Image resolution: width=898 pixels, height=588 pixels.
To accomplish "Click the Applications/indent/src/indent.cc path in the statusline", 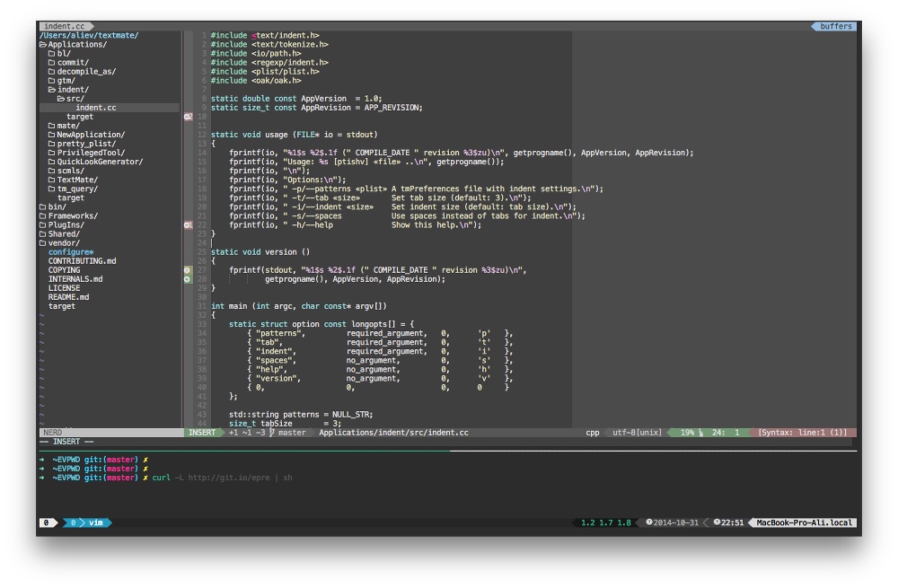I will pyautogui.click(x=393, y=433).
